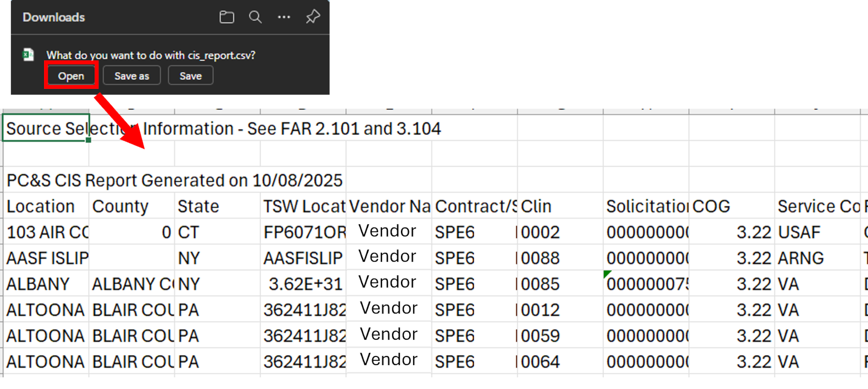Open Downloads more options menu
The image size is (868, 389).
pyautogui.click(x=284, y=17)
